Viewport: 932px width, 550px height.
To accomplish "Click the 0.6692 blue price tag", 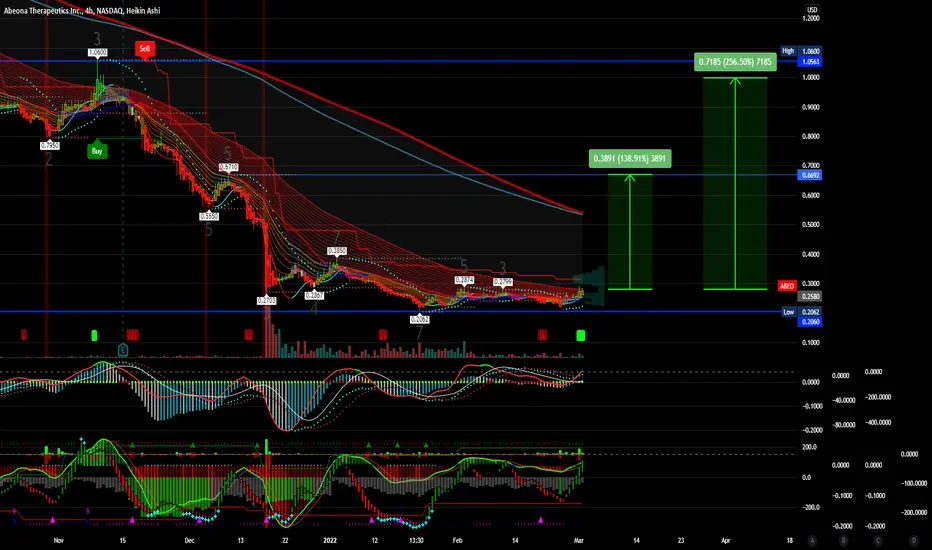I will pyautogui.click(x=810, y=175).
